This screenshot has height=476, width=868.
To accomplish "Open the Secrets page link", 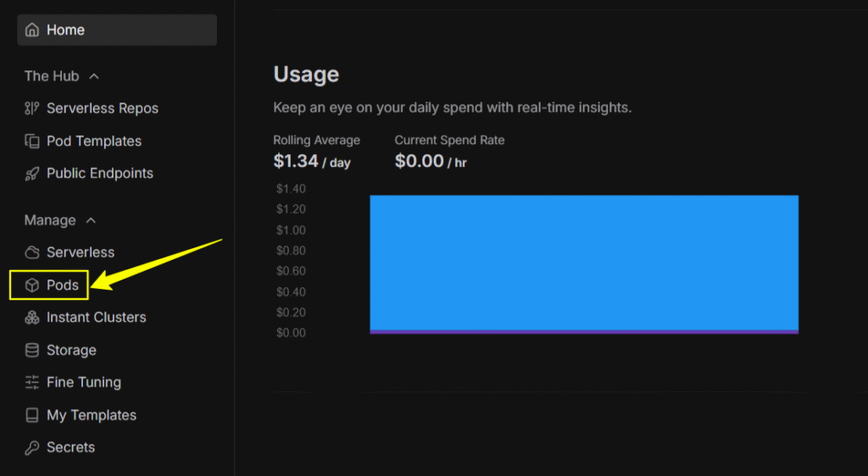I will pyautogui.click(x=70, y=448).
